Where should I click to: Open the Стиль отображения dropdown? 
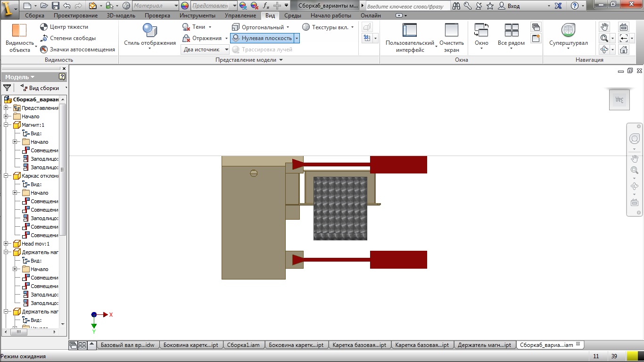tap(150, 38)
